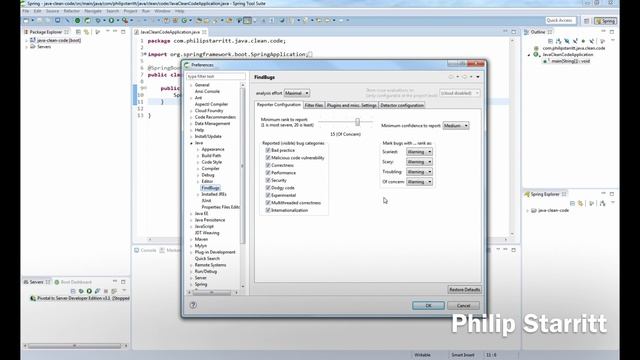Click start server green icon in Servers view
Screen dimensions: 640x360
click(x=89, y=291)
